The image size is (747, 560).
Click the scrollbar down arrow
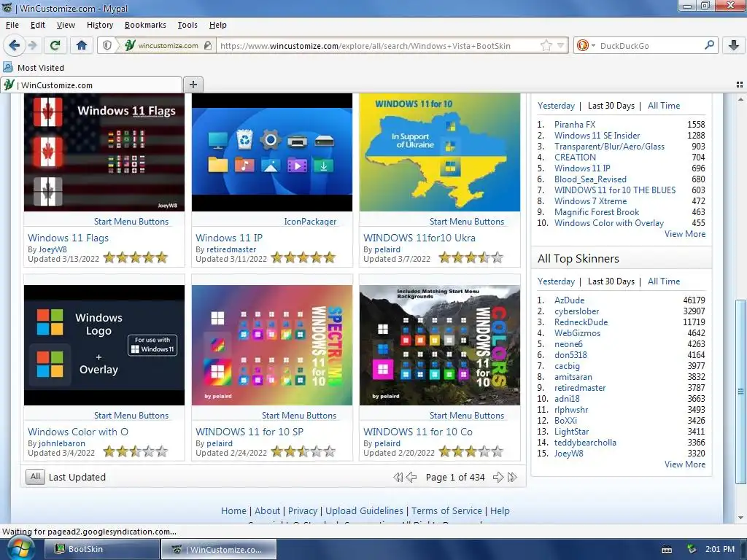click(740, 518)
